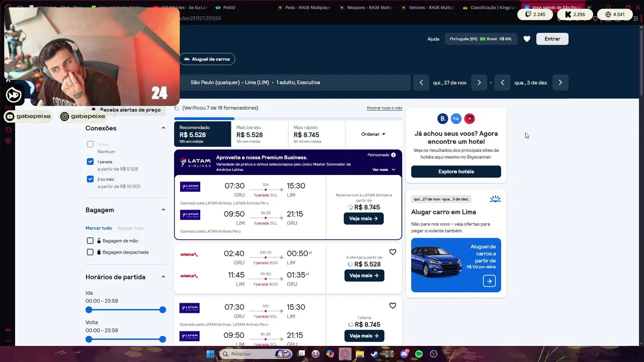
Task: Click the Entrar login button
Action: coord(552,39)
